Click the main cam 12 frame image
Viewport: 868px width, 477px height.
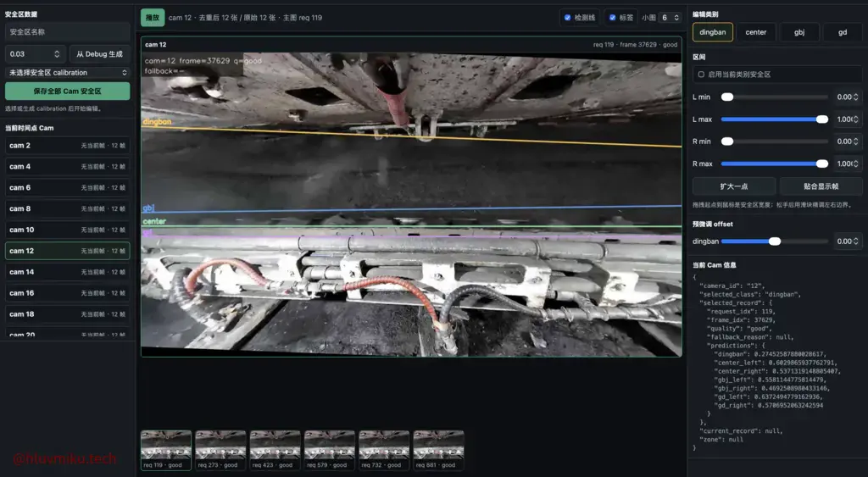pos(411,204)
